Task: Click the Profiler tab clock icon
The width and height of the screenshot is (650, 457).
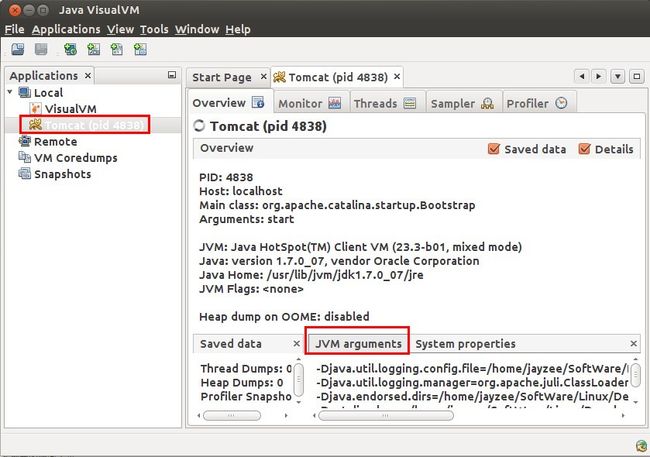Action: [561, 103]
